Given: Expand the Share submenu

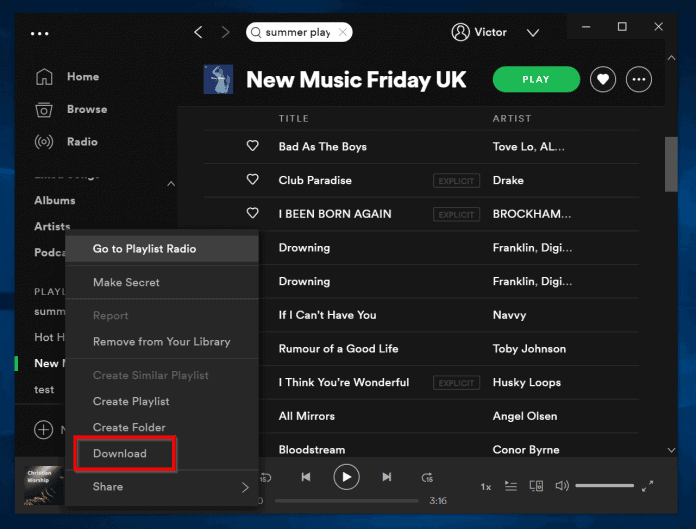Looking at the screenshot, I should coord(162,487).
